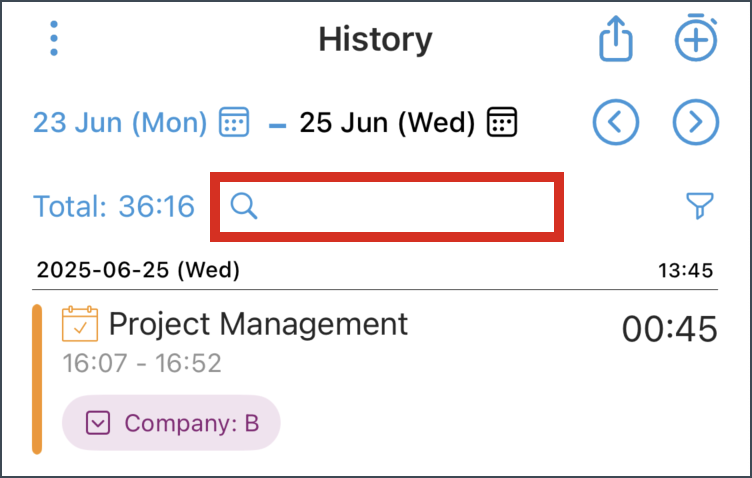
Task: Click the Project Management calendar-check icon
Action: [x=80, y=324]
